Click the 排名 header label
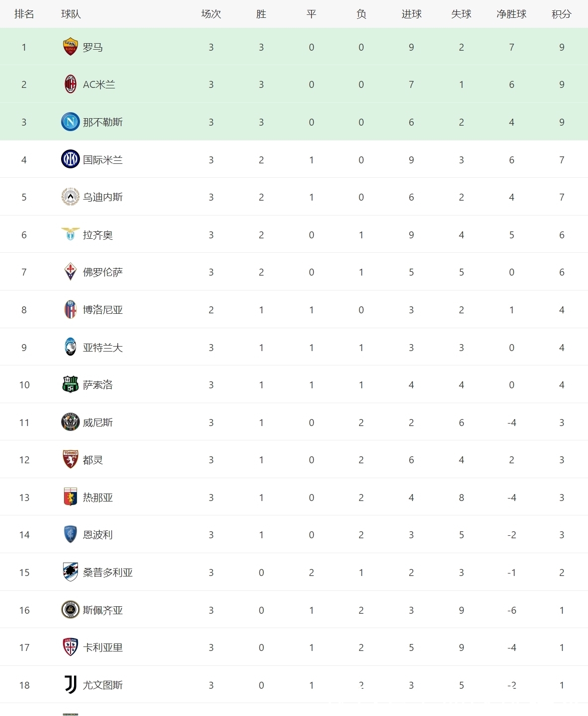 tap(24, 14)
